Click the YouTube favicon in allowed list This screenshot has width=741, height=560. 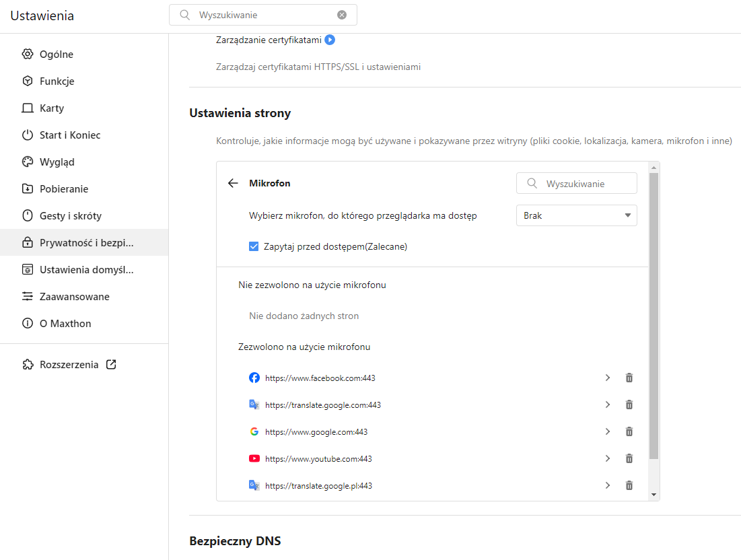[x=254, y=458]
